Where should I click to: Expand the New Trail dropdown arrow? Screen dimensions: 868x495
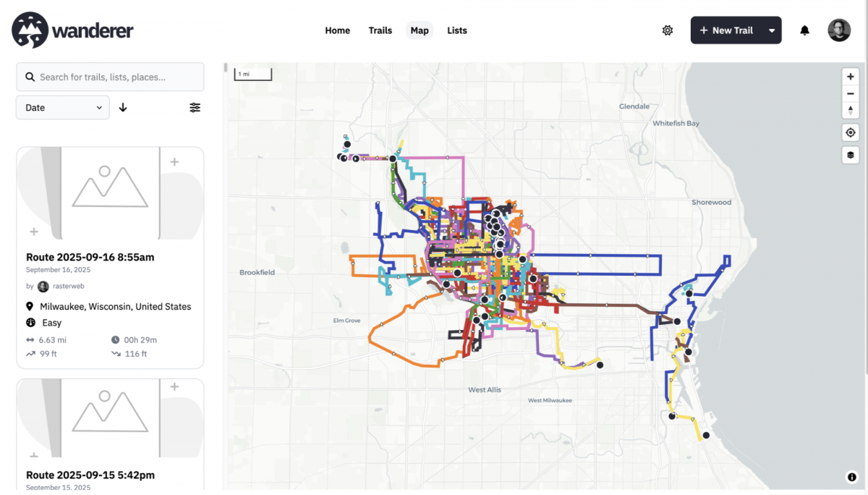click(x=772, y=30)
